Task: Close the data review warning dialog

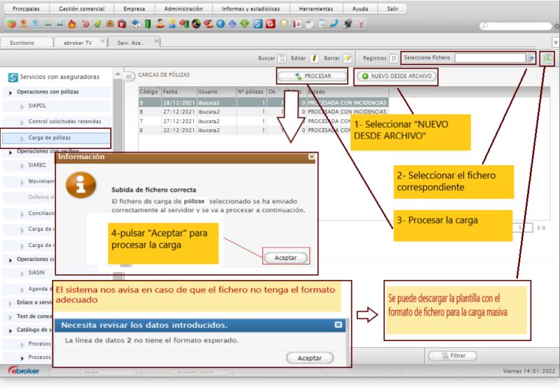Action: [x=339, y=325]
